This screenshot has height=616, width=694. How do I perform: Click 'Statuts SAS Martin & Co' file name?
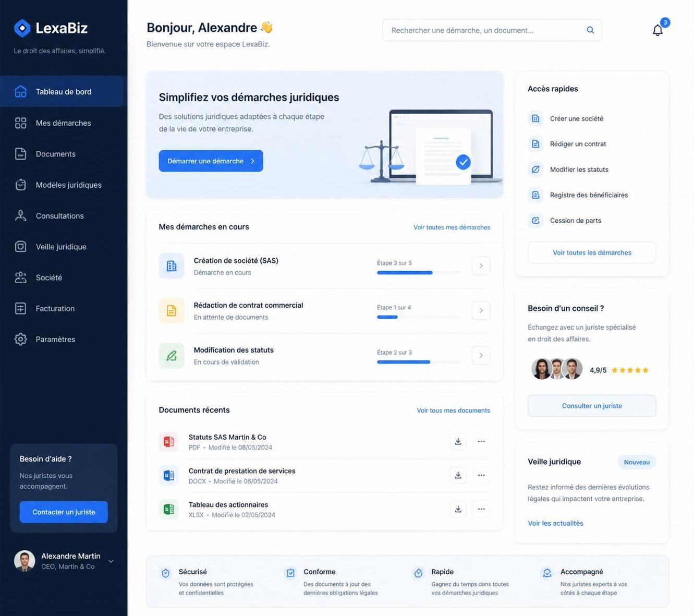(x=227, y=437)
